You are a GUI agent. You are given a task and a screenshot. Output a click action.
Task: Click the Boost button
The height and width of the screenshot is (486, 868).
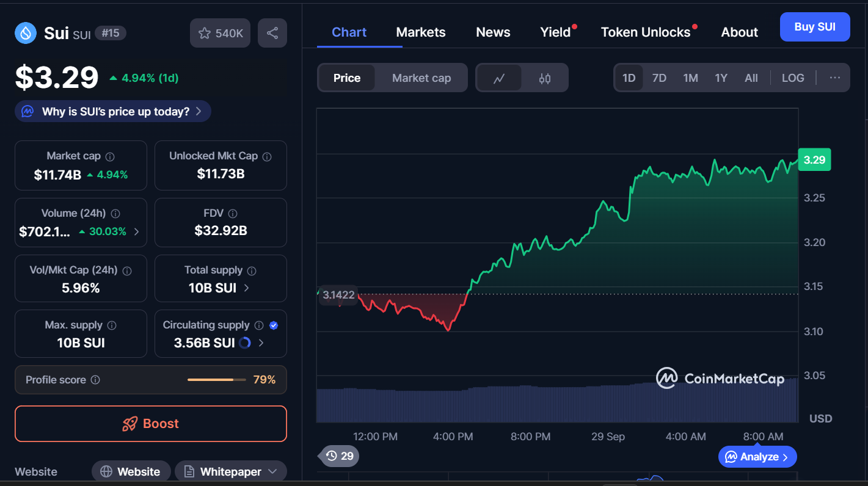151,424
